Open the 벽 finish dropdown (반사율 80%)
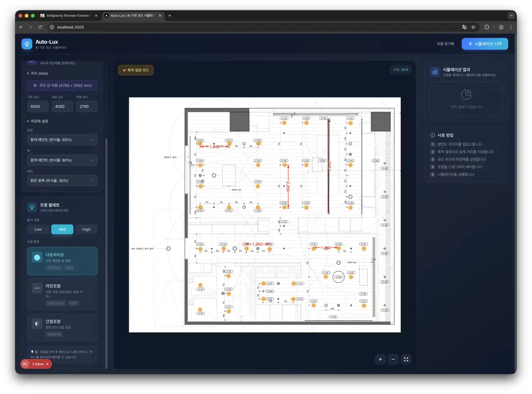The image size is (532, 394). pyautogui.click(x=62, y=160)
